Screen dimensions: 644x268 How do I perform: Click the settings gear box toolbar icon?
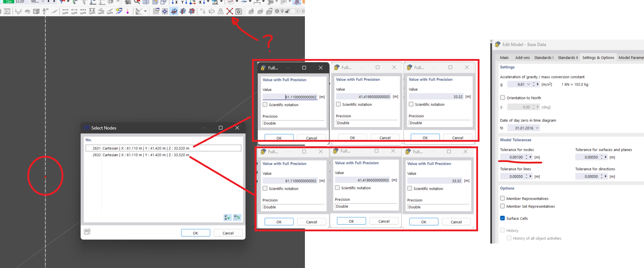239,12
